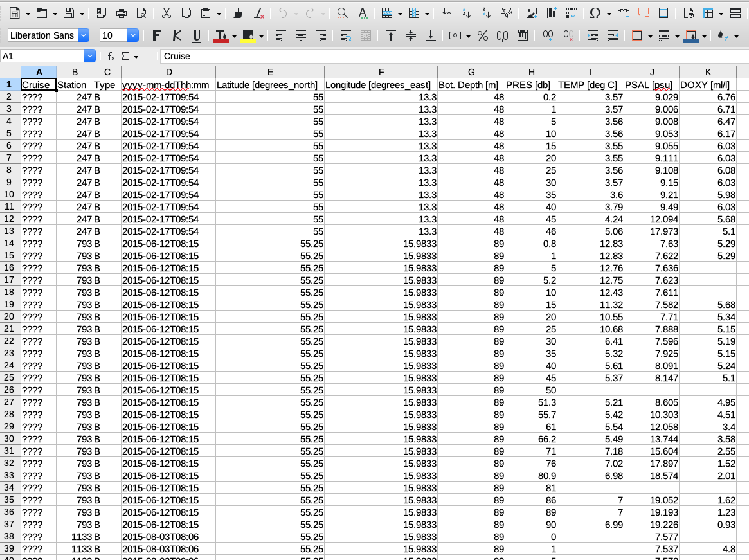Apply the red font color swatch

(x=221, y=36)
